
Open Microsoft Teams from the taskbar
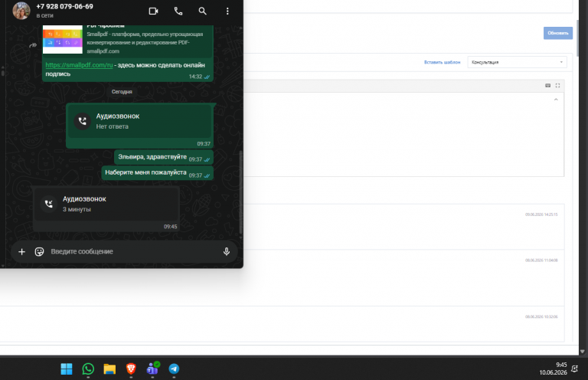152,369
